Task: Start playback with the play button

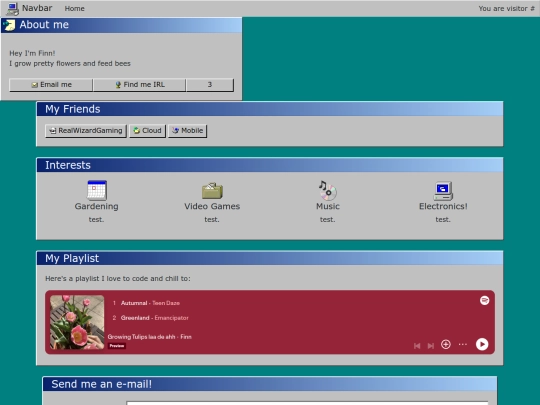Action: pos(482,344)
